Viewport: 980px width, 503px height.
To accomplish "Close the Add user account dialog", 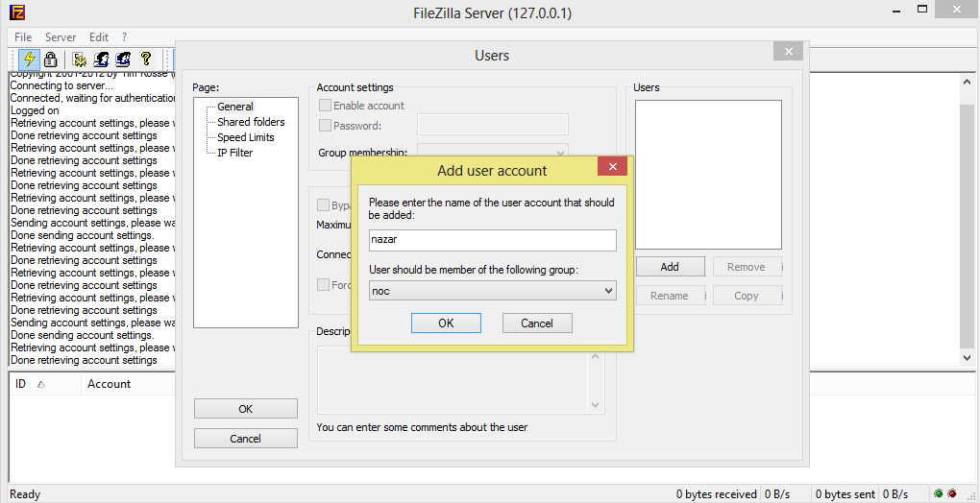I will [x=613, y=166].
